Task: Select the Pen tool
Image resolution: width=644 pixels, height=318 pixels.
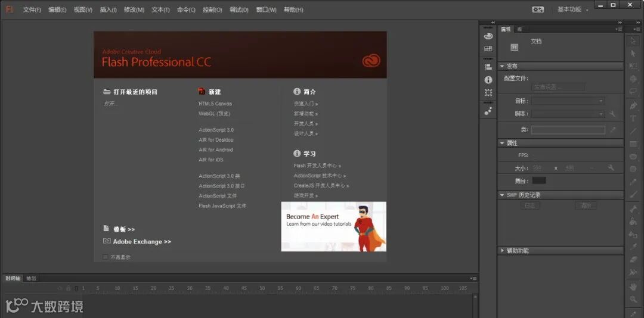Action: [x=633, y=105]
